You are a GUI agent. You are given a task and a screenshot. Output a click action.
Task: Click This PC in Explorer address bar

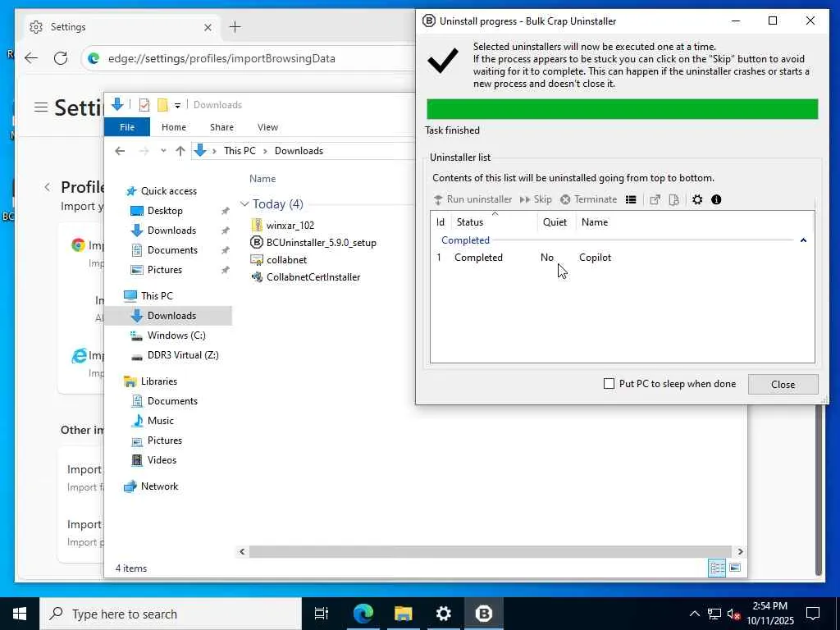click(240, 151)
